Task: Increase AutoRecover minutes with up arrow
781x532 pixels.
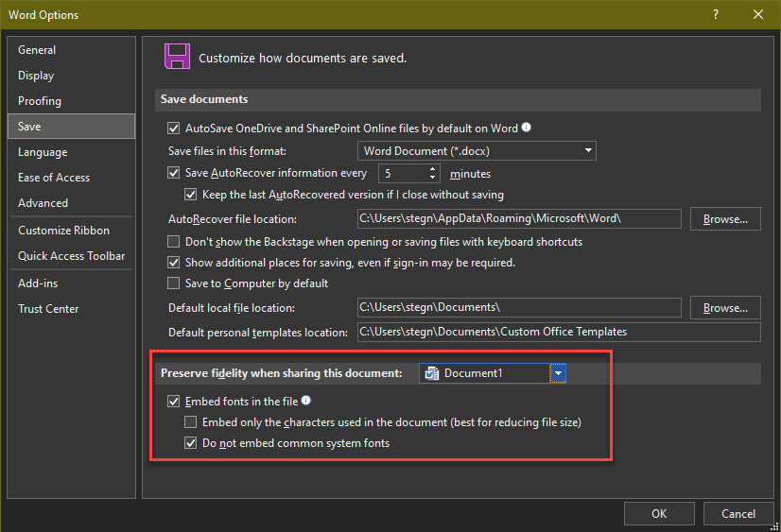Action: pyautogui.click(x=432, y=169)
